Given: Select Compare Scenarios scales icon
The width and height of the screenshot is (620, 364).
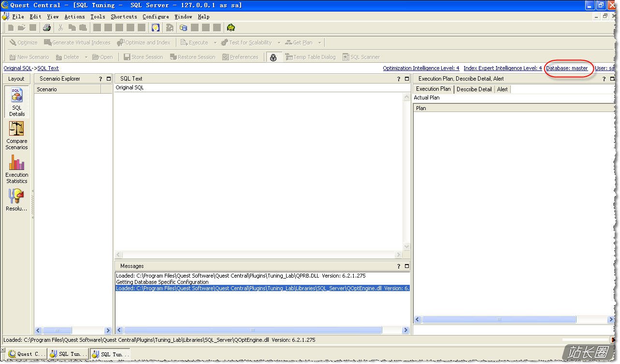Looking at the screenshot, I should coord(17,136).
